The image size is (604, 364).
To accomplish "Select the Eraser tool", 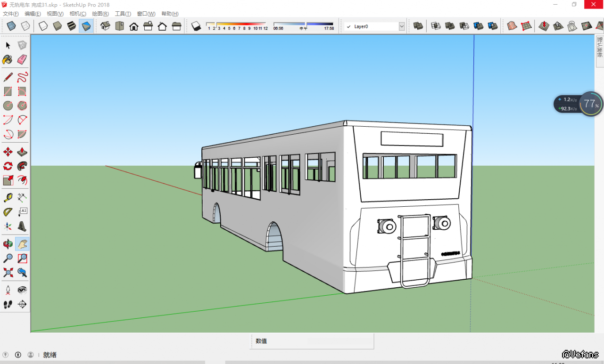I will (x=22, y=59).
